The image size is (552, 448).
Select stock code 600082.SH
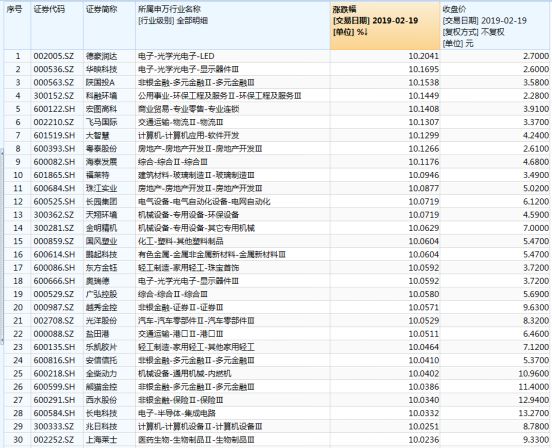tap(55, 162)
